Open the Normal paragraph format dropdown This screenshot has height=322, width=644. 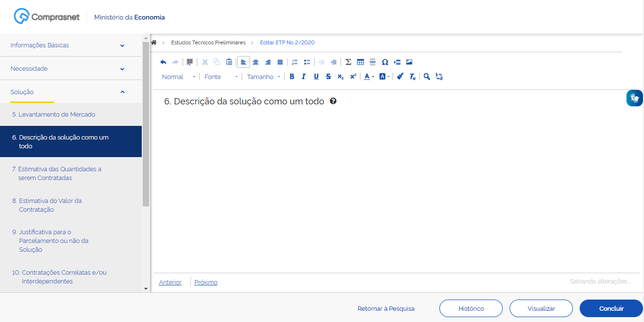coord(178,77)
